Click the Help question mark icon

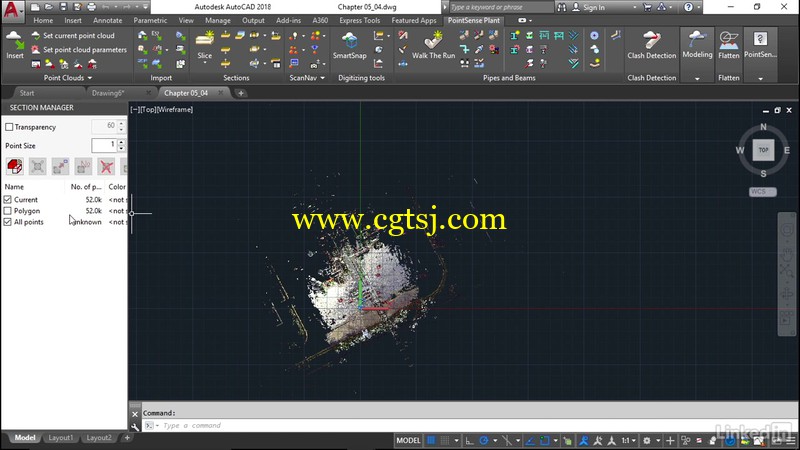pyautogui.click(x=688, y=7)
